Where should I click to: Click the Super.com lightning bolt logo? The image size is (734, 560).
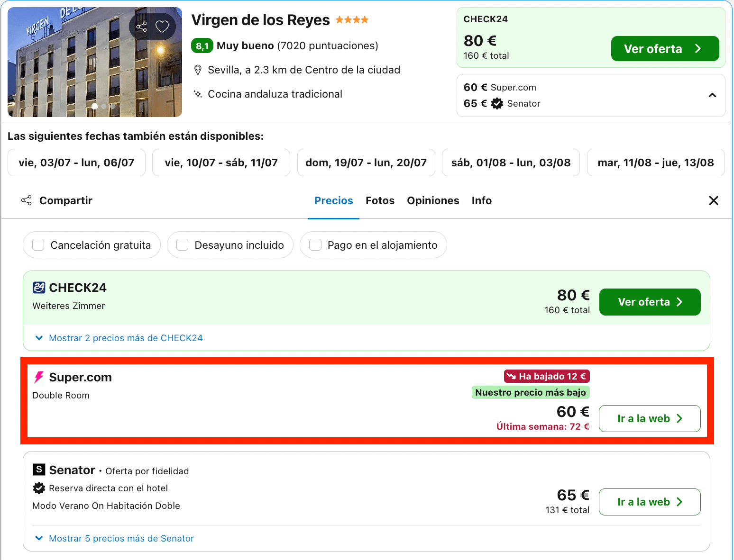39,377
